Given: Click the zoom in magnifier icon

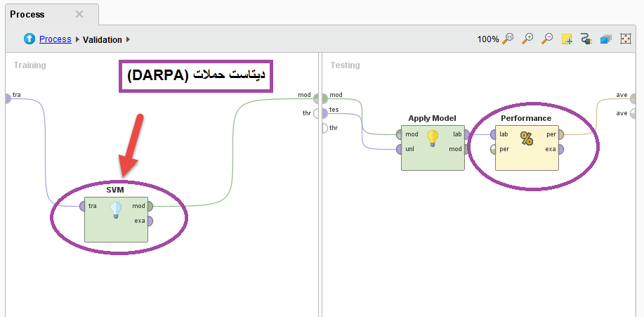Looking at the screenshot, I should tap(528, 39).
